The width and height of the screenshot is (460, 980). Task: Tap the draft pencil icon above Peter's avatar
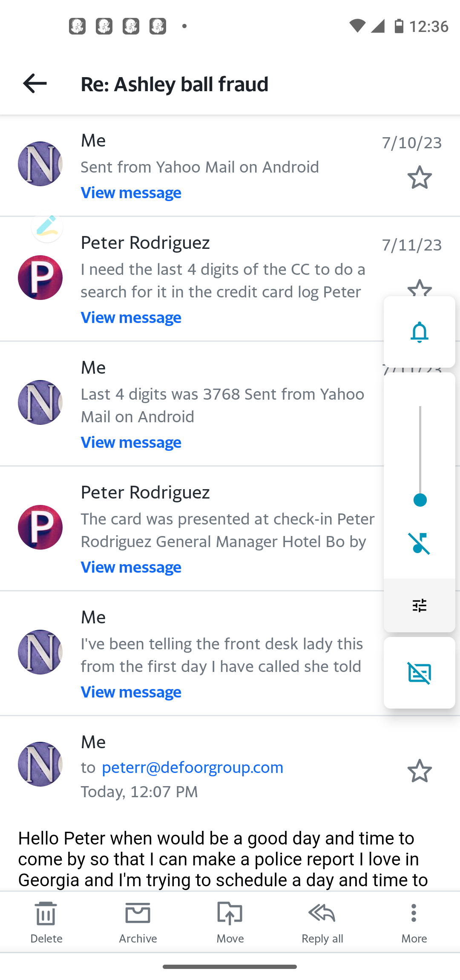(47, 226)
